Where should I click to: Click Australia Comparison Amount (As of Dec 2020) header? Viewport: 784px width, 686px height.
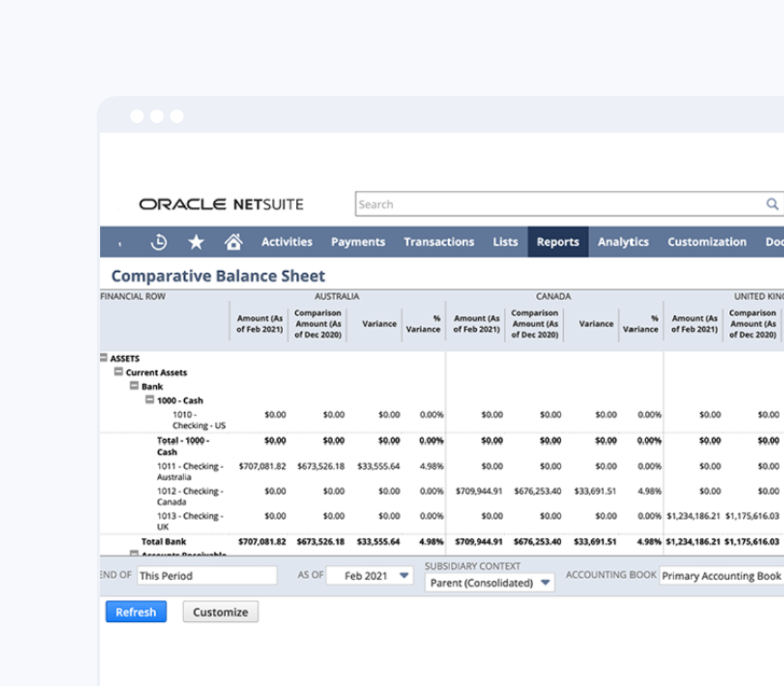click(318, 323)
